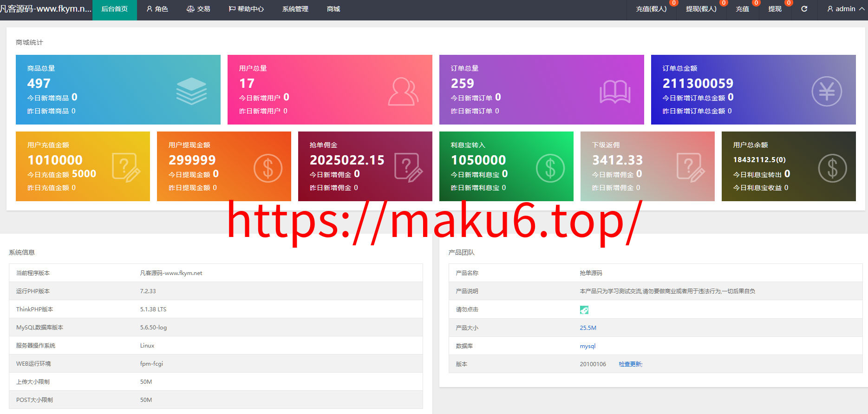This screenshot has height=414, width=868.
Task: Click the Linux operating system value
Action: click(x=147, y=346)
